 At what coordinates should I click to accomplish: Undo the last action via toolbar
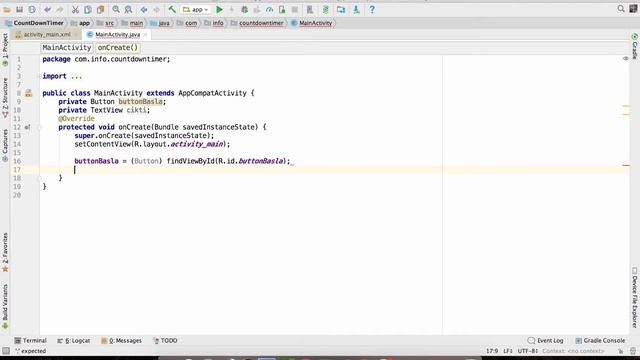(47, 9)
